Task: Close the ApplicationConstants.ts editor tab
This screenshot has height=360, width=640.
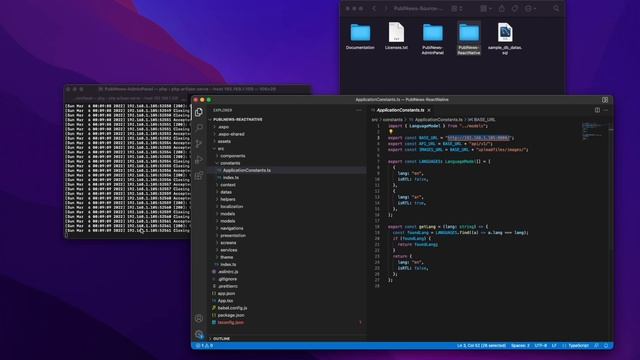Action: pos(429,110)
